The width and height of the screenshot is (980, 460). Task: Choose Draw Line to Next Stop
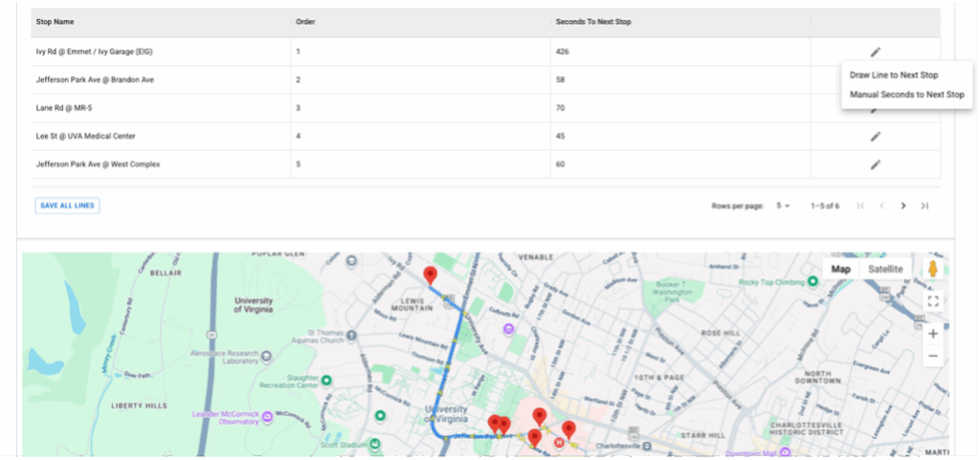coord(894,75)
